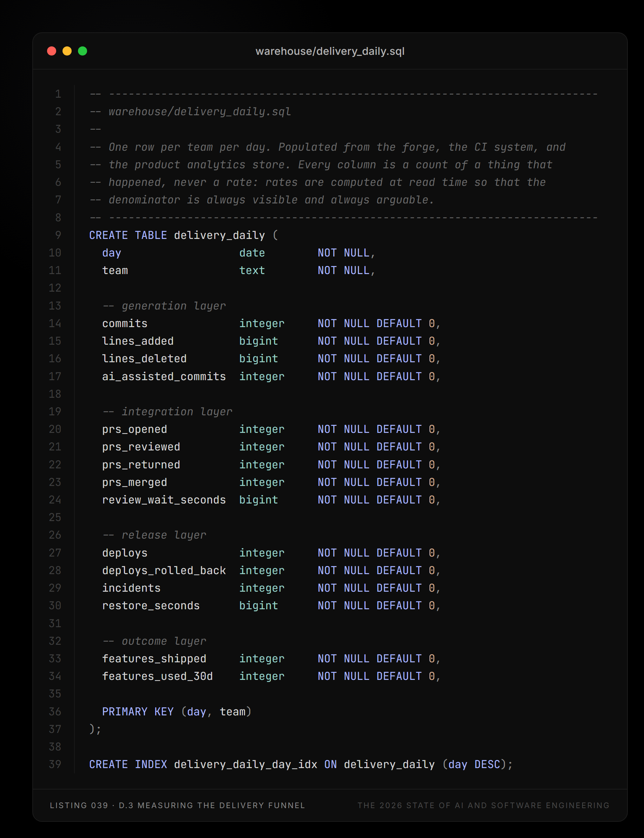
Task: Click the yellow minimize window button
Action: coord(67,51)
